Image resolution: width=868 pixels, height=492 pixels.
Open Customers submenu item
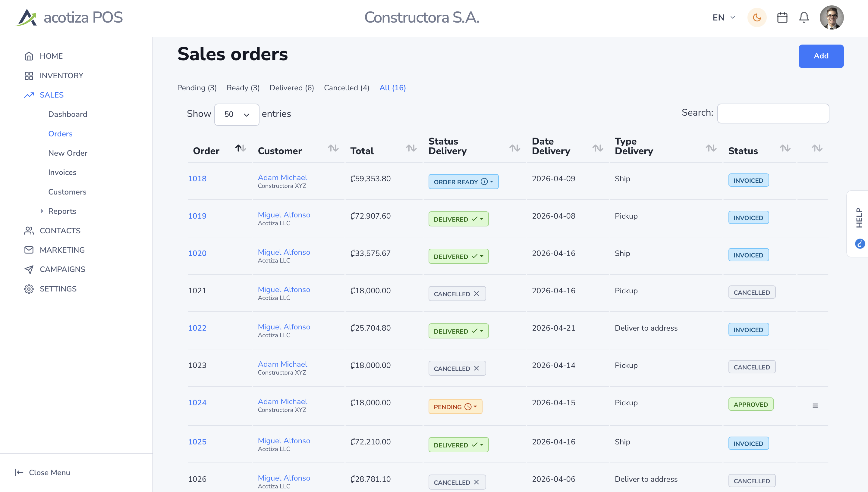coord(67,192)
